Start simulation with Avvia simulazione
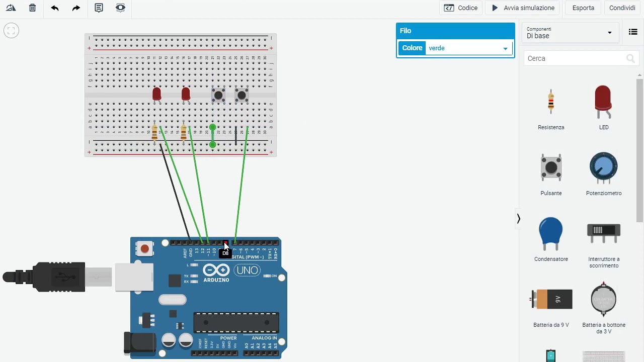 (x=523, y=8)
